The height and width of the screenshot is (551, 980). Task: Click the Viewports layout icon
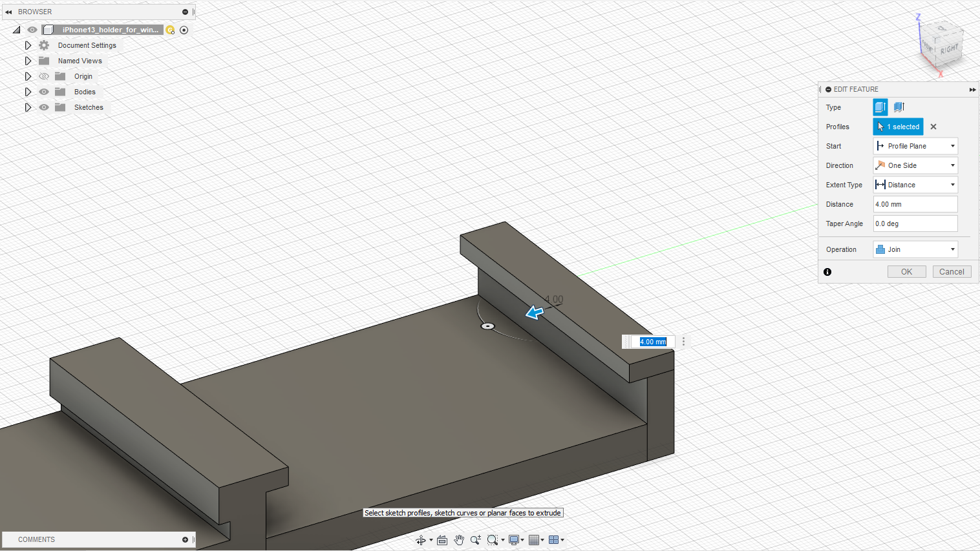(554, 540)
